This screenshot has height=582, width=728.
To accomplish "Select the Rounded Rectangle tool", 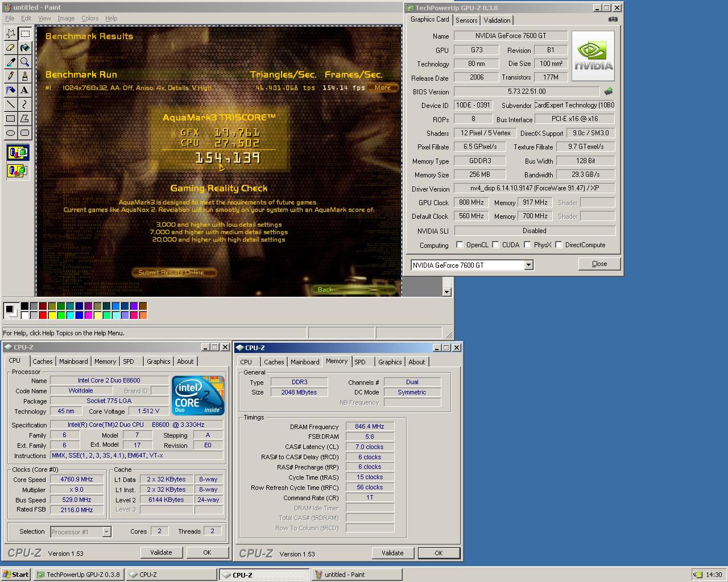I will (25, 133).
